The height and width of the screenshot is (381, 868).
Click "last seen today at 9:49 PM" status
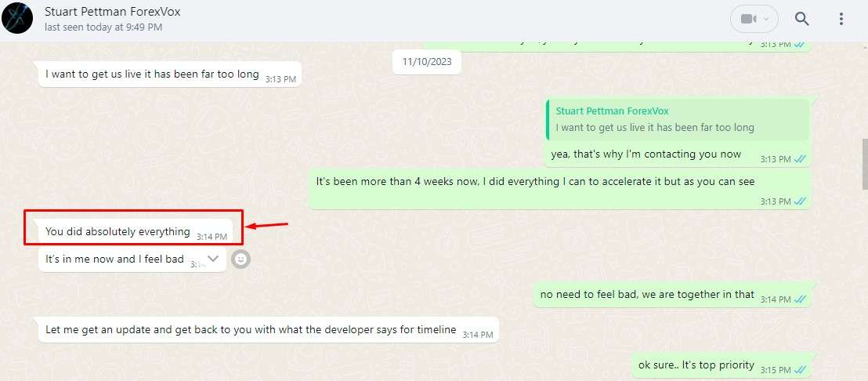pos(103,27)
